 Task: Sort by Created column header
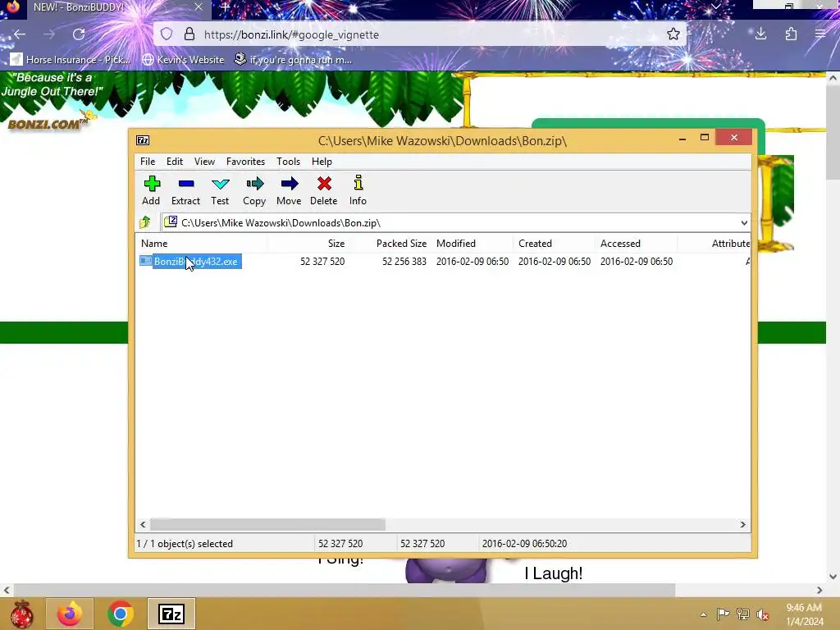(554, 243)
